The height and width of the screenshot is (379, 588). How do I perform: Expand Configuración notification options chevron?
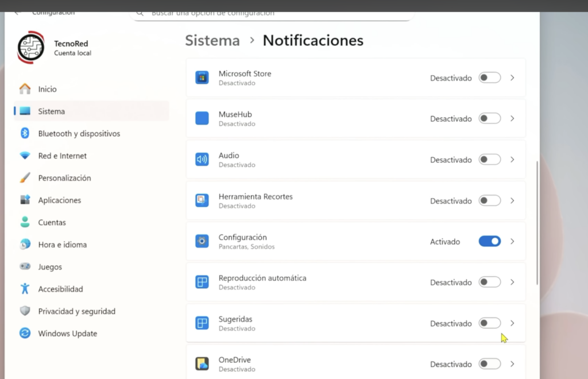pos(512,241)
